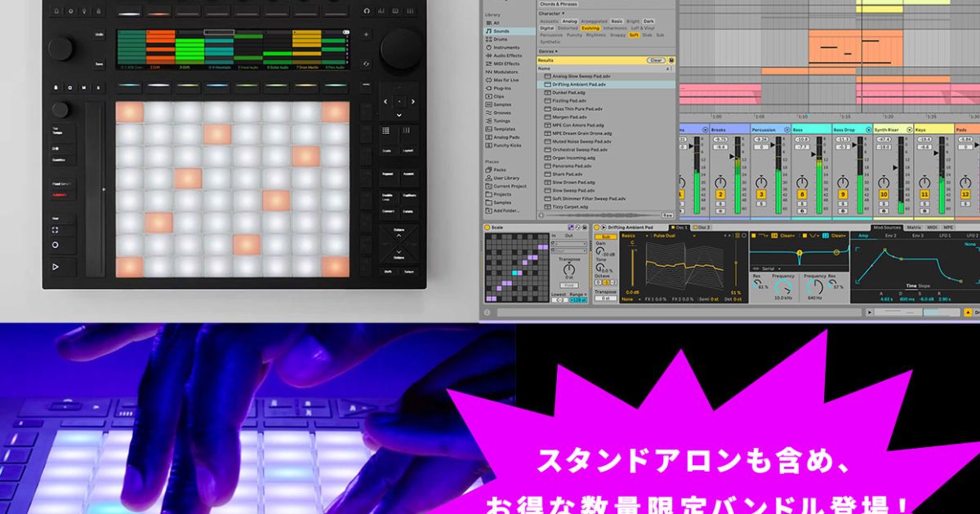Screen dimensions: 980x514
Task: Open Tunings category in Library
Action: (x=501, y=121)
